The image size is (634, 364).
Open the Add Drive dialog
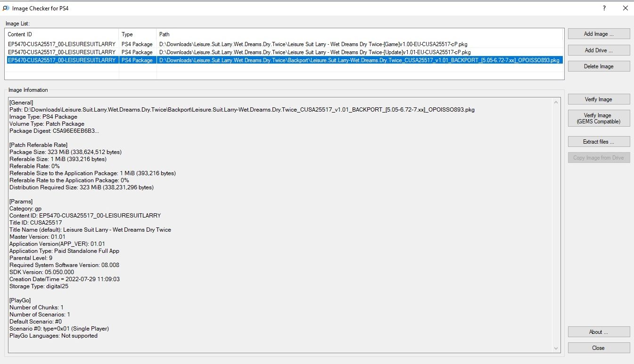(599, 50)
